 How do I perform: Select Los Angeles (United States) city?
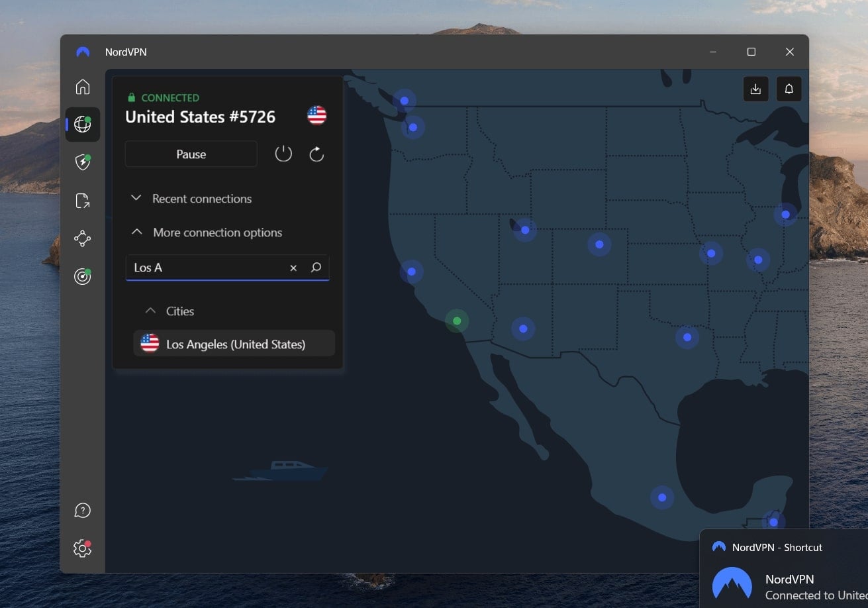pyautogui.click(x=234, y=343)
